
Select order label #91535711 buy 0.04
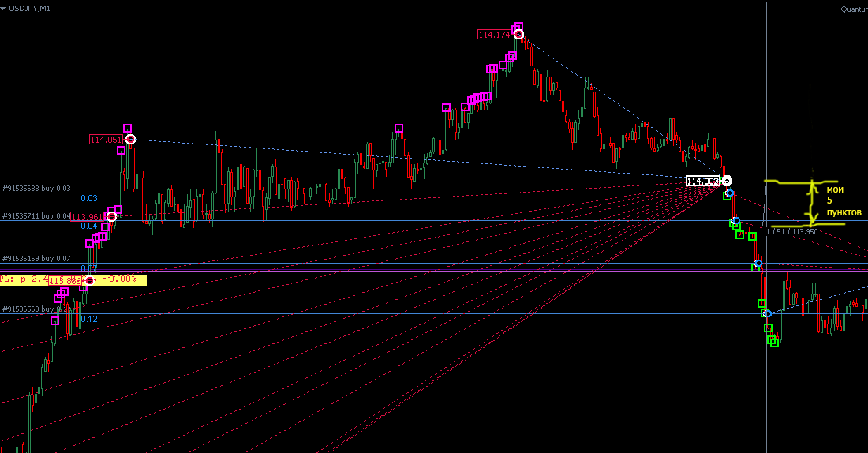(x=36, y=216)
